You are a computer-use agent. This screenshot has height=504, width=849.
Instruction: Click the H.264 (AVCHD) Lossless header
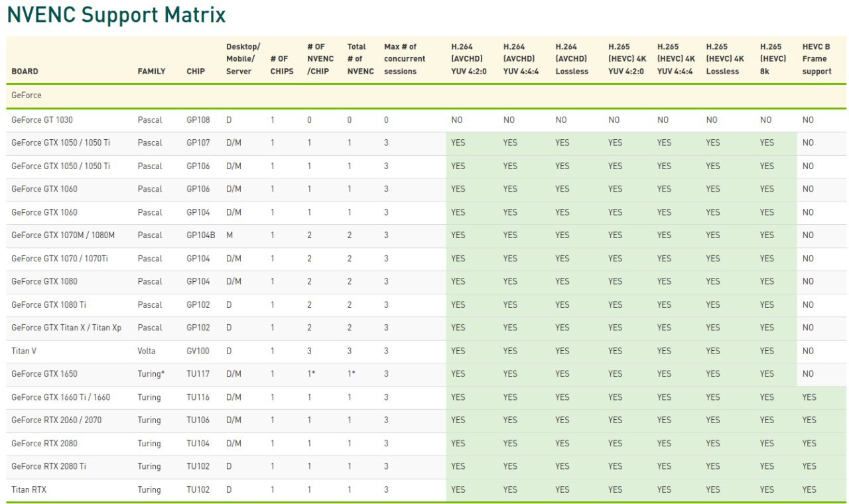(x=572, y=59)
